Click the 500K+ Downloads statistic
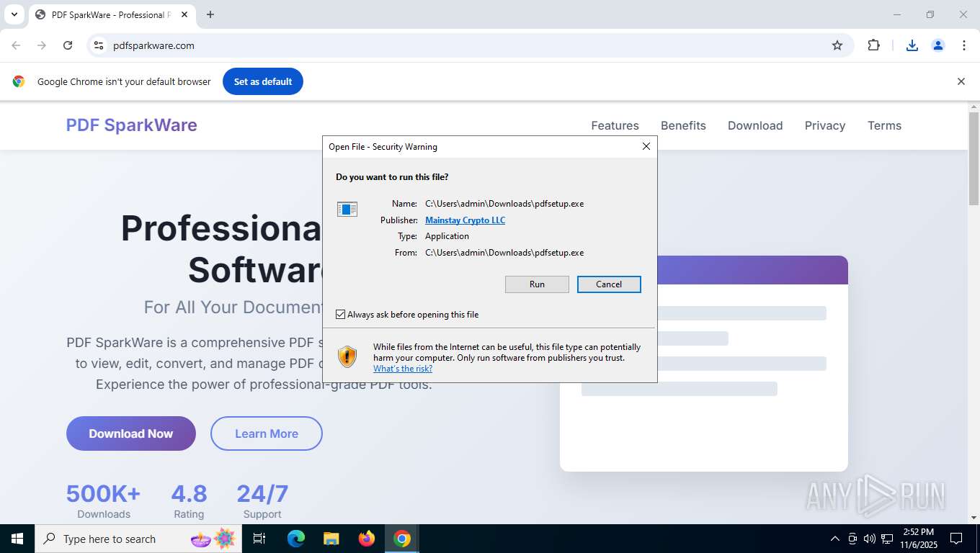Image resolution: width=980 pixels, height=553 pixels. click(x=104, y=501)
